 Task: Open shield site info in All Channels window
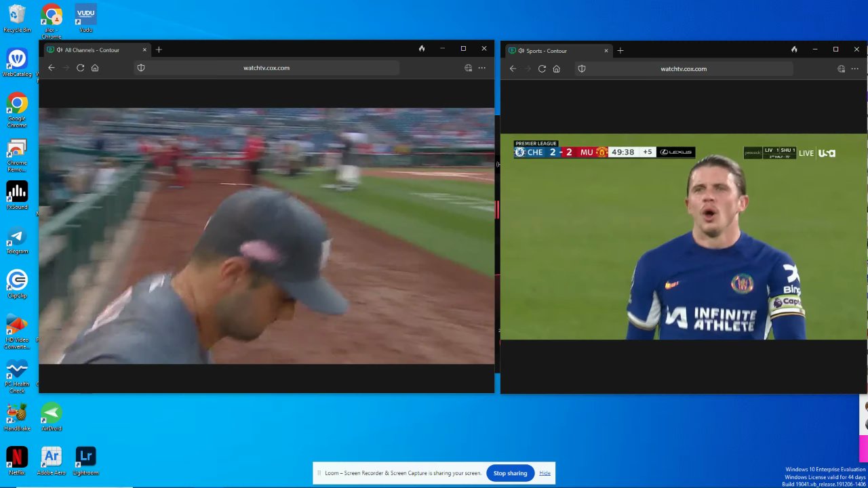(141, 68)
